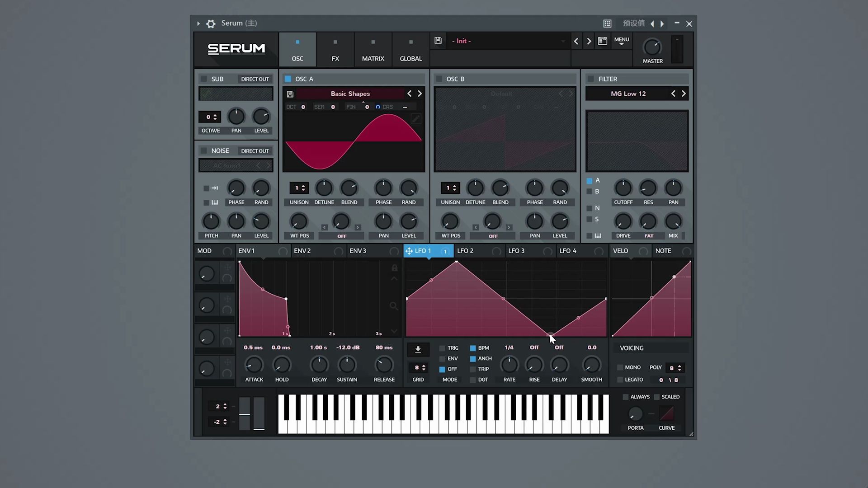Switch to the FX tab
This screenshot has height=488, width=868.
pos(335,50)
